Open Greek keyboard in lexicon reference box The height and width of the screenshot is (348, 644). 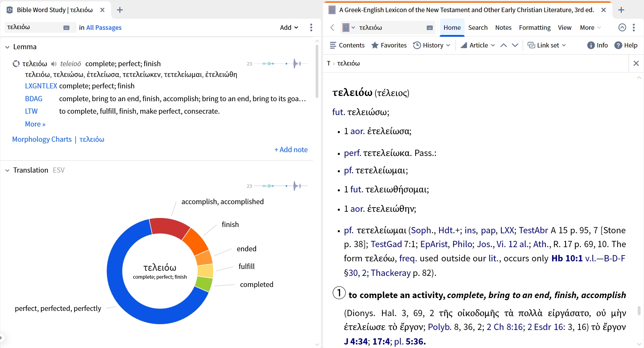(x=430, y=28)
